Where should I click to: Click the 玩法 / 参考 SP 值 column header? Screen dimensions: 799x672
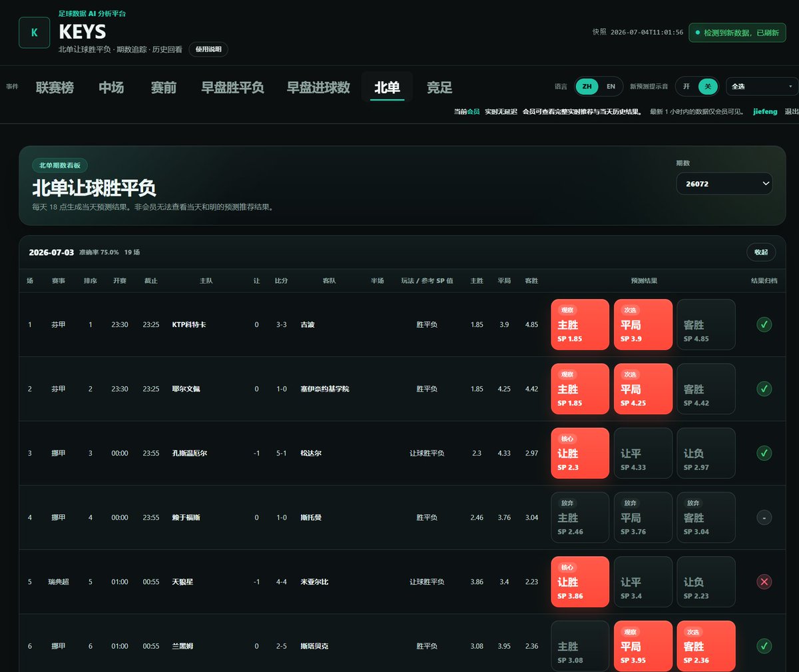tap(427, 281)
